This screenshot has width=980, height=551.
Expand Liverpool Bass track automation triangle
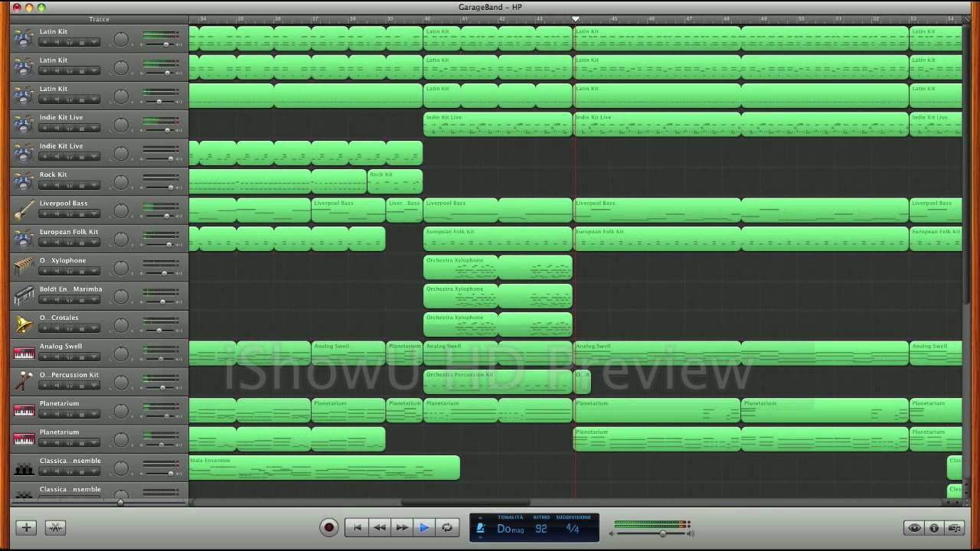pyautogui.click(x=94, y=214)
